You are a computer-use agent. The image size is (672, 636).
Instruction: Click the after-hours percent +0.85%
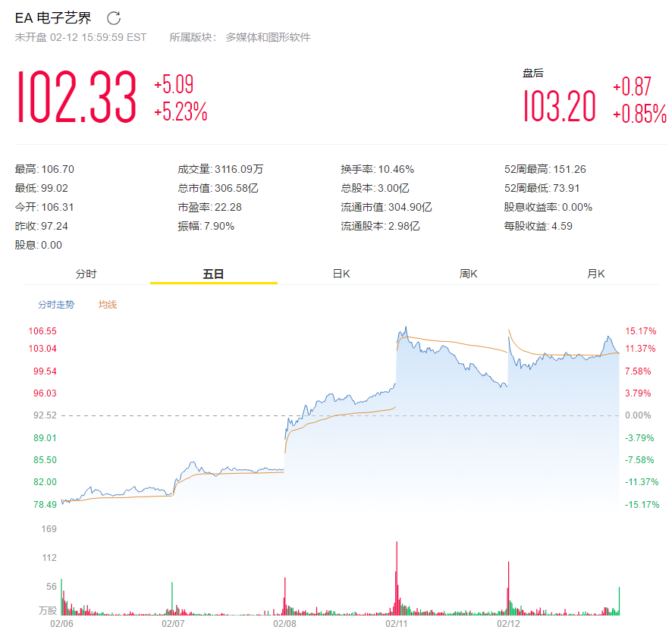(x=639, y=114)
